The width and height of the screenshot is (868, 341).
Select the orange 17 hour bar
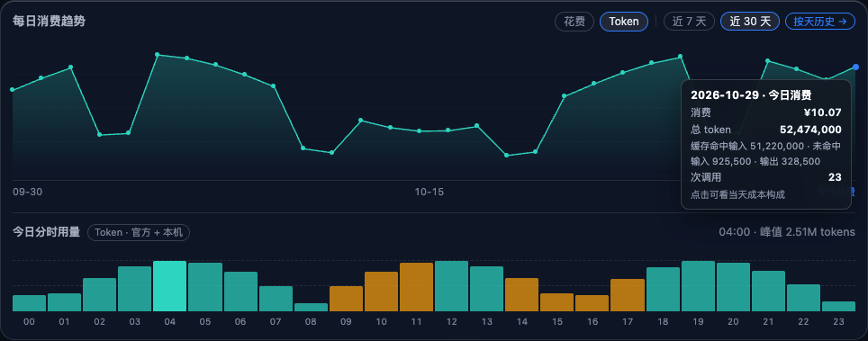click(x=628, y=295)
